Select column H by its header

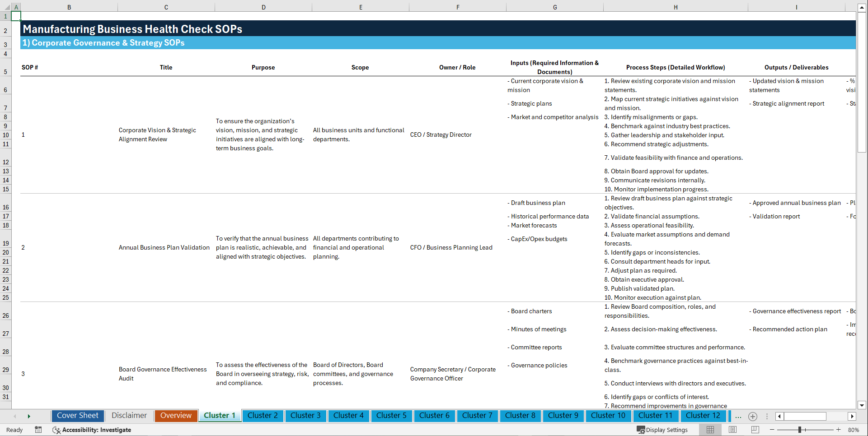pos(675,7)
